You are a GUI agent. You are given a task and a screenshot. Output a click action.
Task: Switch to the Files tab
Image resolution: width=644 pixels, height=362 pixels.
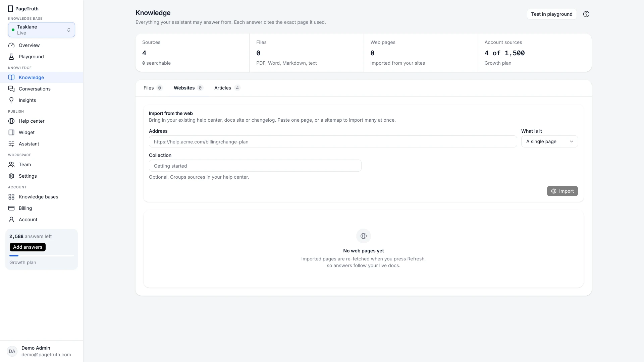point(153,88)
